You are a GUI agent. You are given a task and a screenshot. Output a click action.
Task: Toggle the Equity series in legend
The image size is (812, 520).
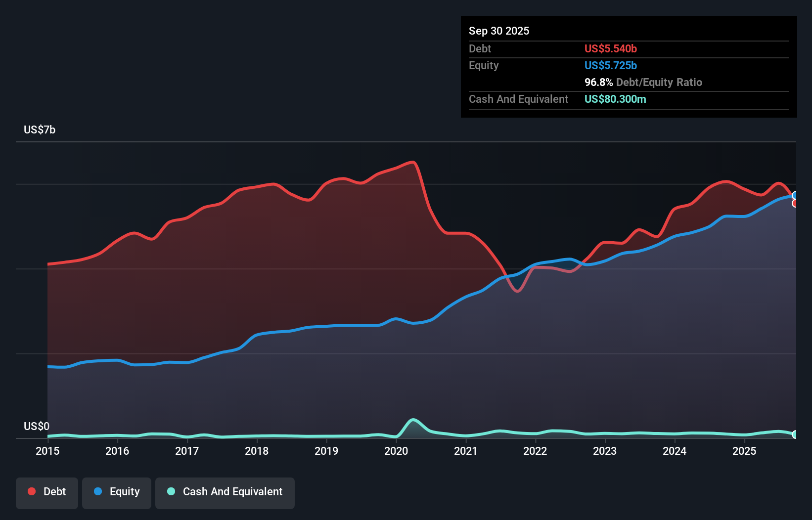(x=117, y=493)
